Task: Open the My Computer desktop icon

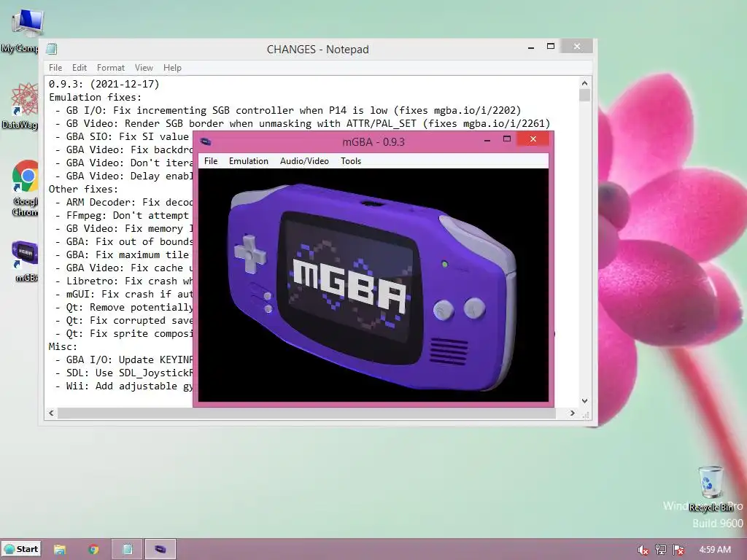Action: (21, 29)
